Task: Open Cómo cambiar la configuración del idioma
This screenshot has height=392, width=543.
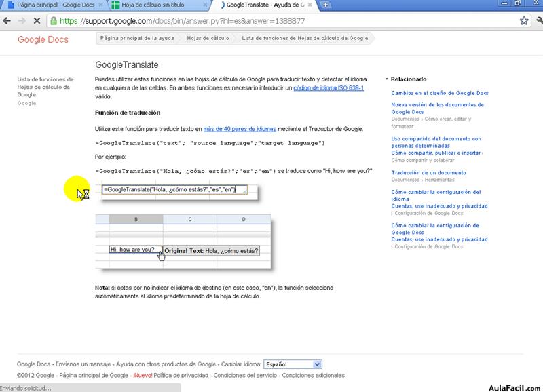Action: [x=436, y=195]
